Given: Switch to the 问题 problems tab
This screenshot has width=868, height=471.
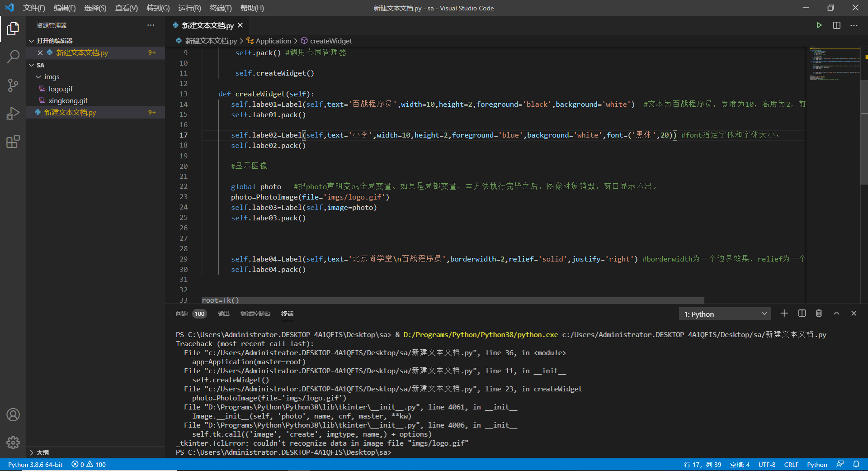Looking at the screenshot, I should (x=181, y=314).
